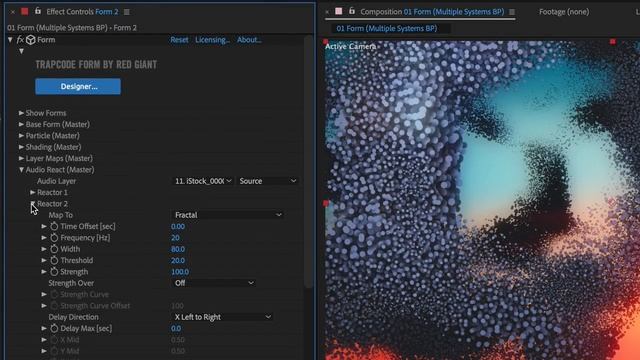Open the Effect Controls panel menu icon
Viewport: 640px width, 360px height.
[x=127, y=12]
